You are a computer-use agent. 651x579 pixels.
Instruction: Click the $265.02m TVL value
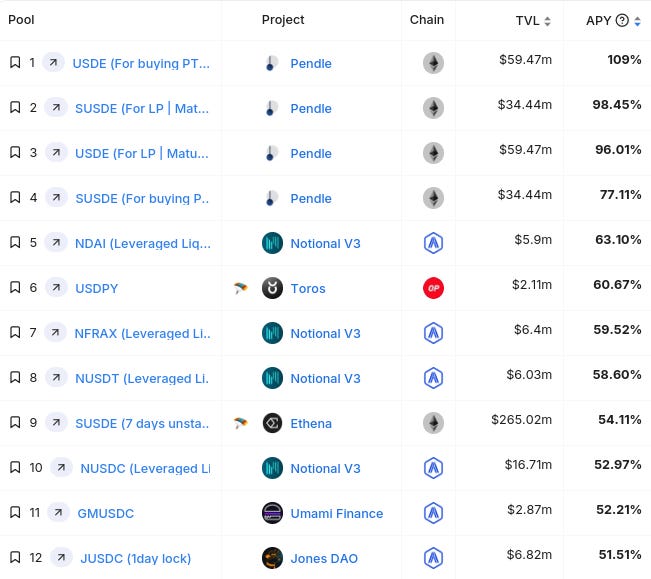[x=521, y=420]
